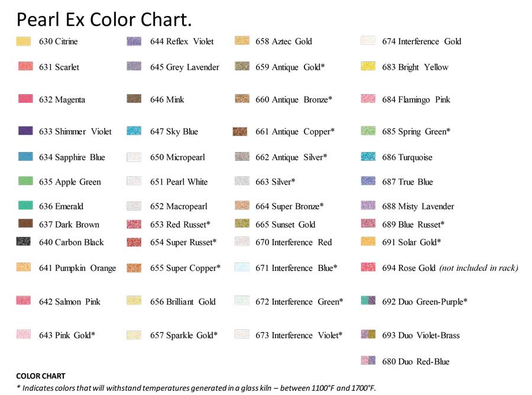This screenshot has width=532, height=395.
Task: Choose the 636 Emerald color swatch
Action: (x=25, y=205)
